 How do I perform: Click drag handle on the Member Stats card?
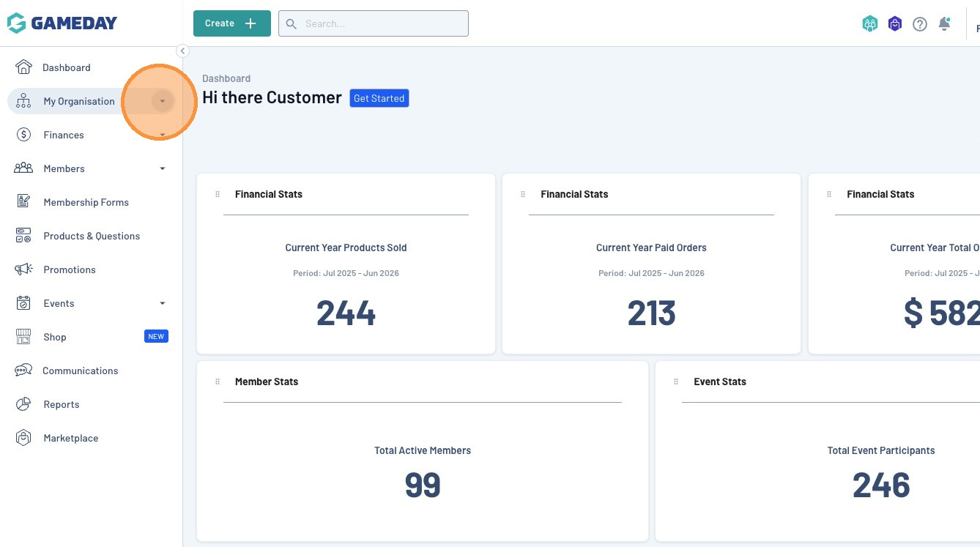pos(218,382)
